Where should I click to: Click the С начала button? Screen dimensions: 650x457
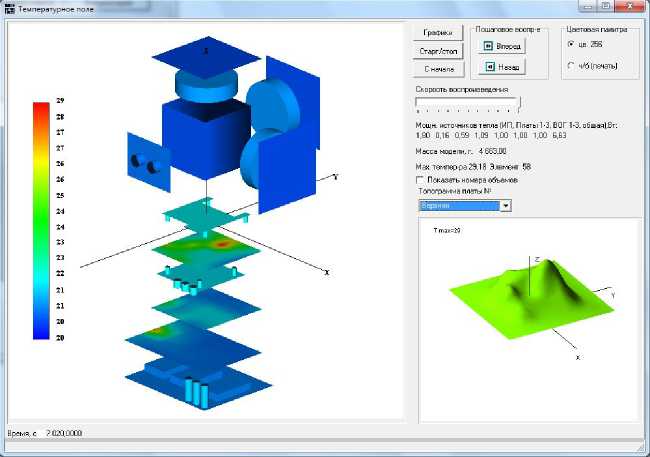tap(439, 69)
